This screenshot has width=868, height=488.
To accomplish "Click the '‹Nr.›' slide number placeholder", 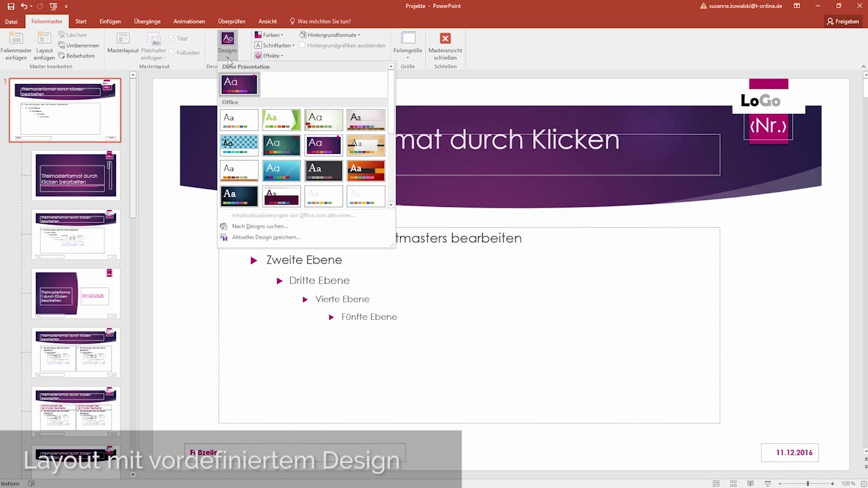I will coord(768,126).
